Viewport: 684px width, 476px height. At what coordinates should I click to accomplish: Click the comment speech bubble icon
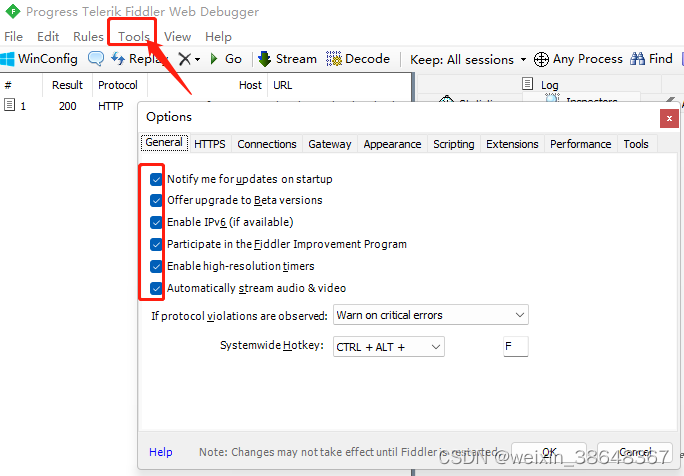pos(96,58)
